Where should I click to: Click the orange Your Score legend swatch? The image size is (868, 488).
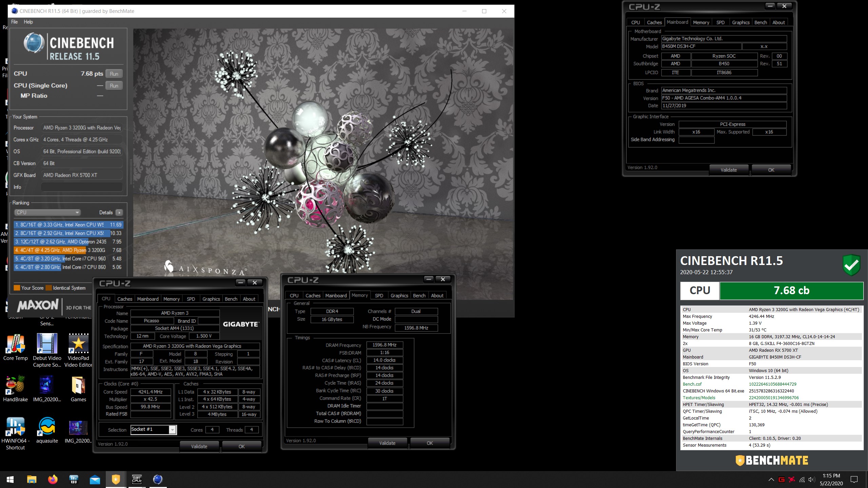tap(17, 288)
